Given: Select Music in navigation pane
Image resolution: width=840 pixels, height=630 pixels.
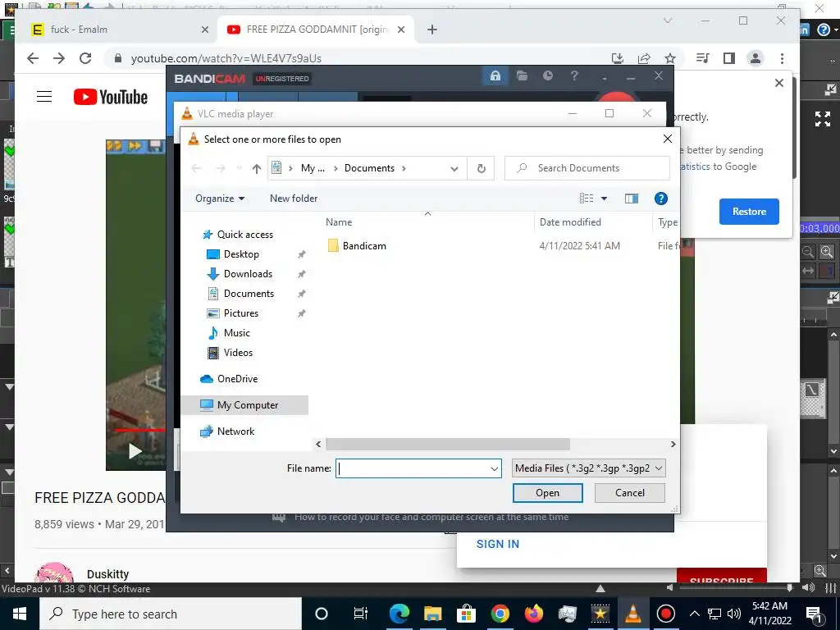Looking at the screenshot, I should [236, 333].
